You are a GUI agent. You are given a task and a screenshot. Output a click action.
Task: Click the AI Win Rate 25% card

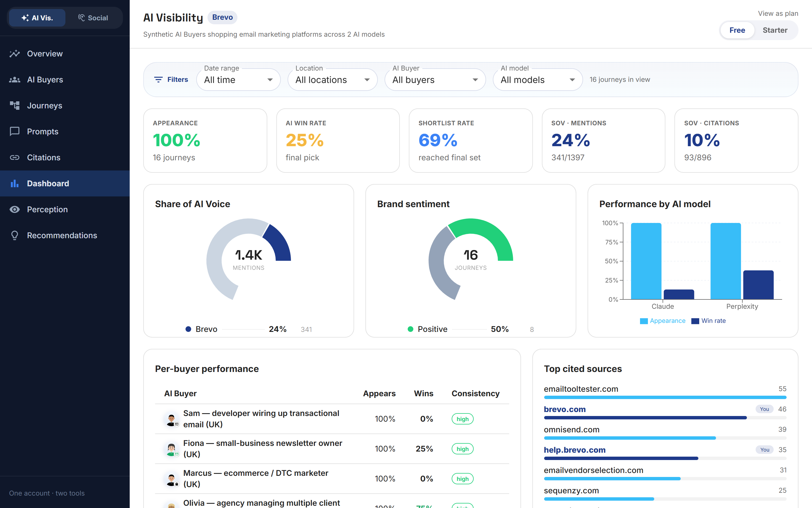click(x=338, y=141)
